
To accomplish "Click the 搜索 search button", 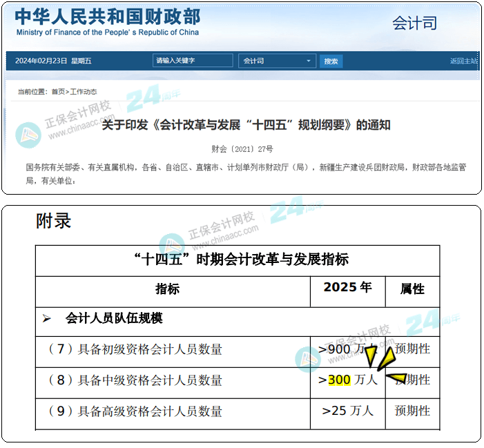I will click(331, 61).
